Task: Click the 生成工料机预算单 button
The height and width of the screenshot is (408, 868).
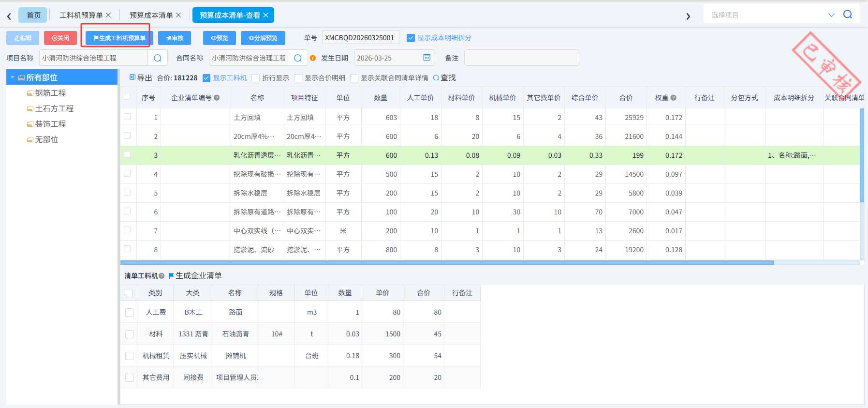Action: point(119,38)
